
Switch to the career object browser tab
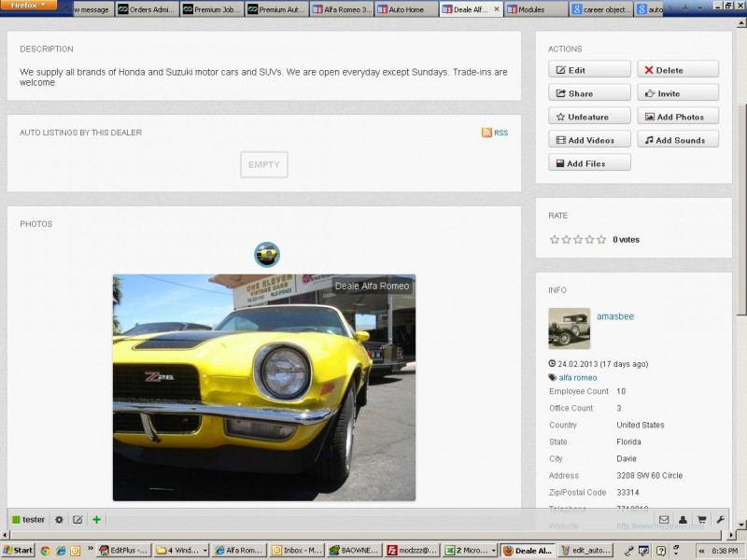pyautogui.click(x=601, y=9)
